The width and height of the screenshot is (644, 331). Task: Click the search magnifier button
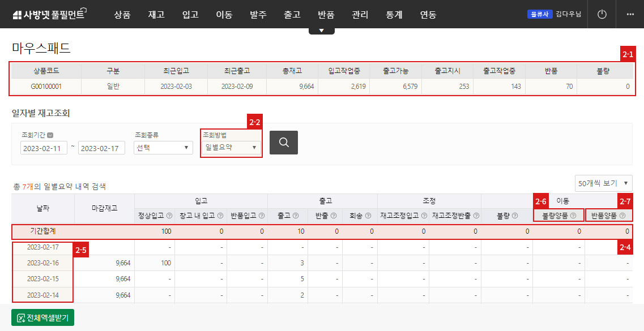point(283,143)
